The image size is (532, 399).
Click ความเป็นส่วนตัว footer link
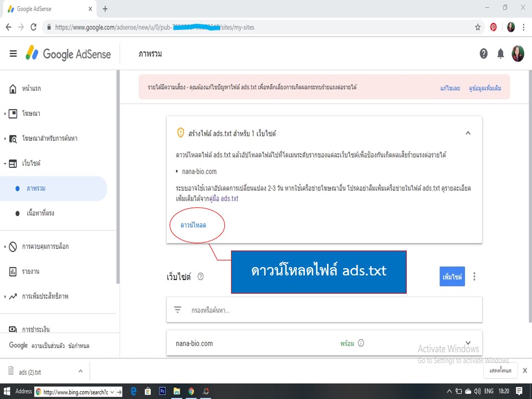pos(48,346)
